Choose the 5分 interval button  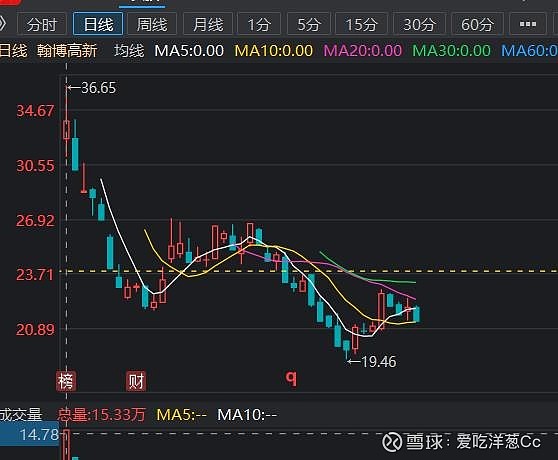click(x=309, y=24)
